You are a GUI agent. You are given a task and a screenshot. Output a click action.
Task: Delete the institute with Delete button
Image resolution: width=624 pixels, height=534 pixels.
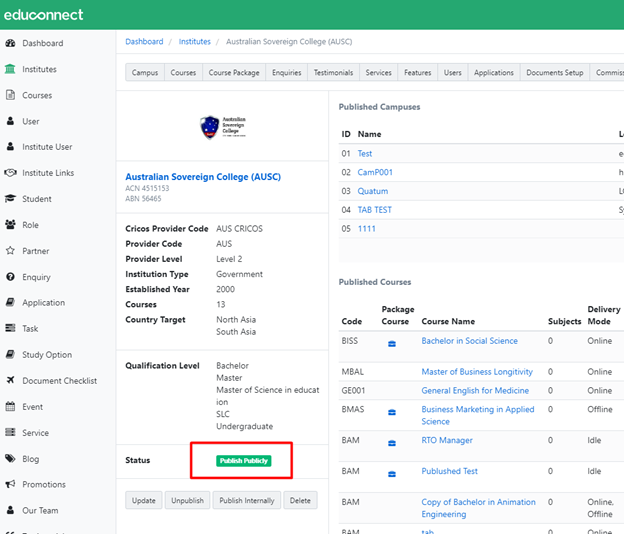point(300,500)
